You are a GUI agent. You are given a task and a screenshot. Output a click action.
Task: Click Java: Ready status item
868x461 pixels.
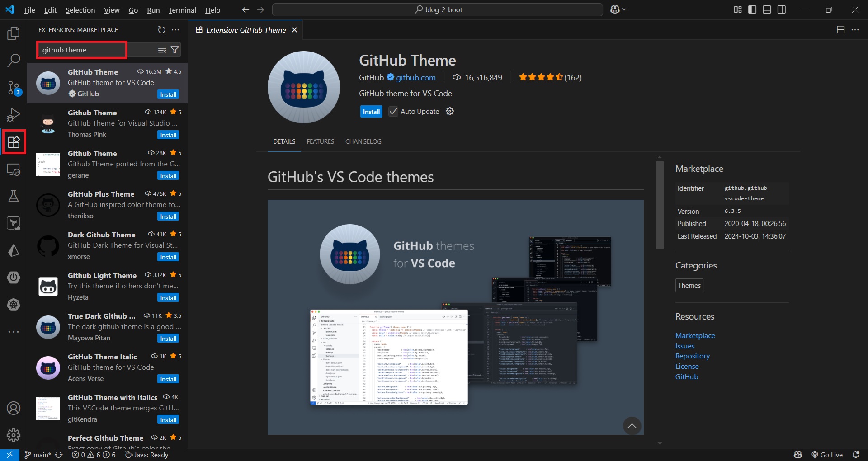146,455
